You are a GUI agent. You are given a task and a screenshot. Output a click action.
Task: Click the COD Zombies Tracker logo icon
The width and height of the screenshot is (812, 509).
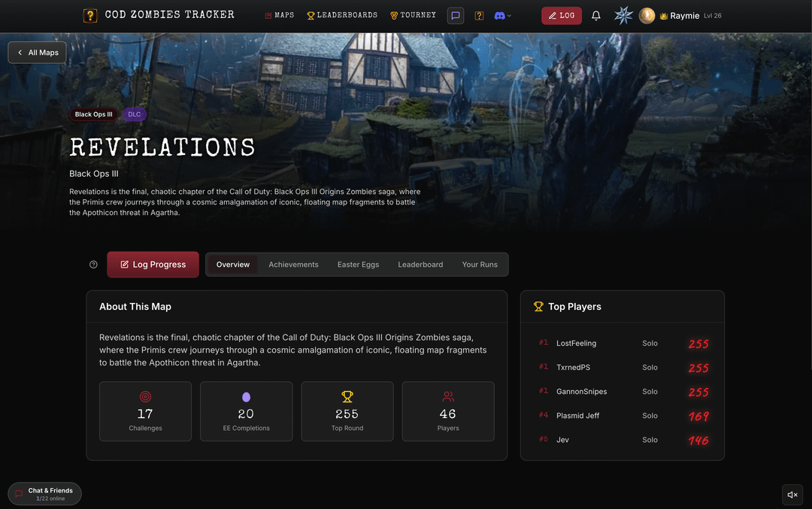coord(90,16)
